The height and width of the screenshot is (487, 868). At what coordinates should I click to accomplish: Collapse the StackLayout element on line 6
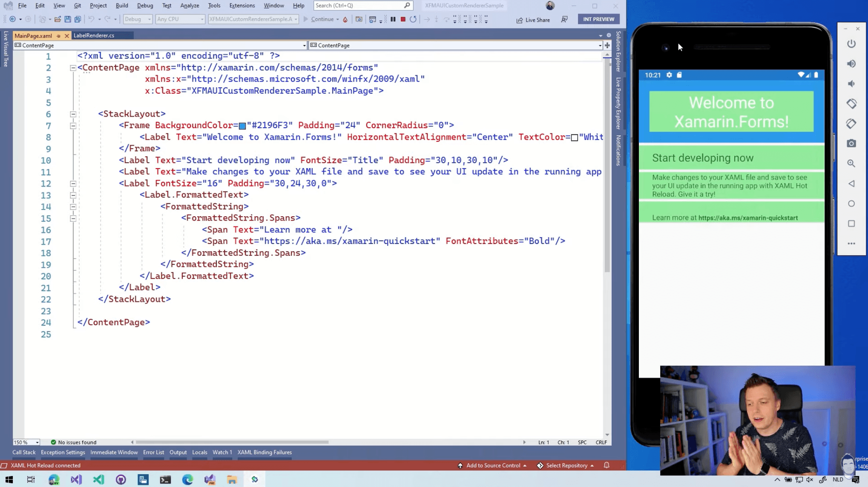pos(73,114)
